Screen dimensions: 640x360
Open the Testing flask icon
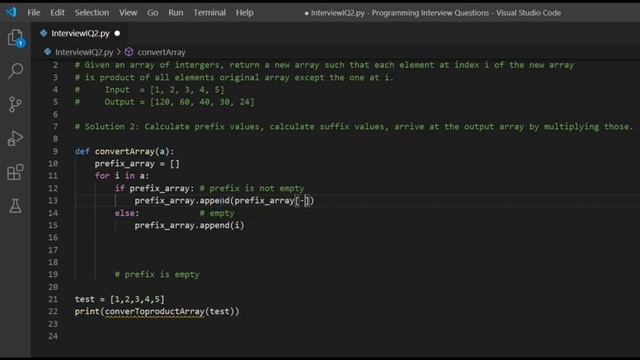[x=15, y=206]
